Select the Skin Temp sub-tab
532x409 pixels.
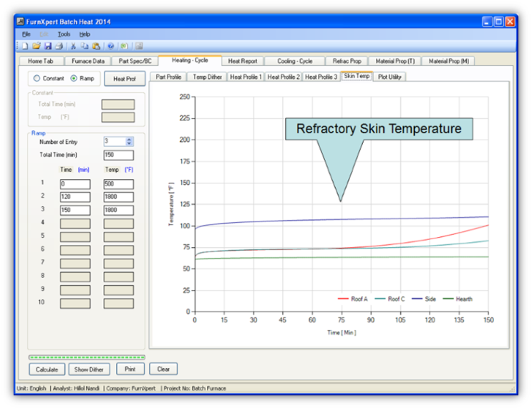357,76
